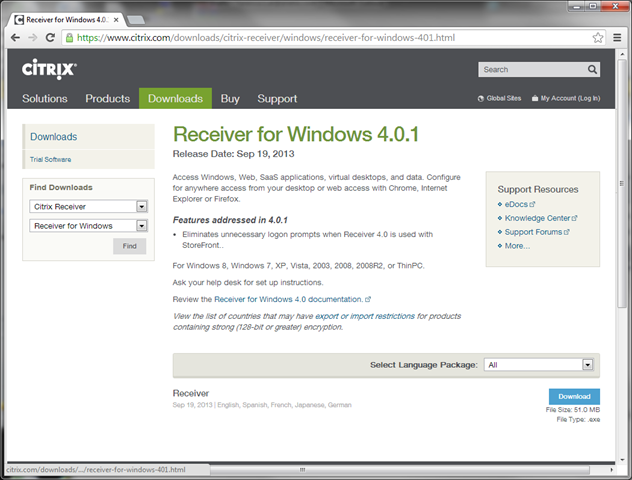
Task: Open Chrome hamburger menu
Action: 617,38
